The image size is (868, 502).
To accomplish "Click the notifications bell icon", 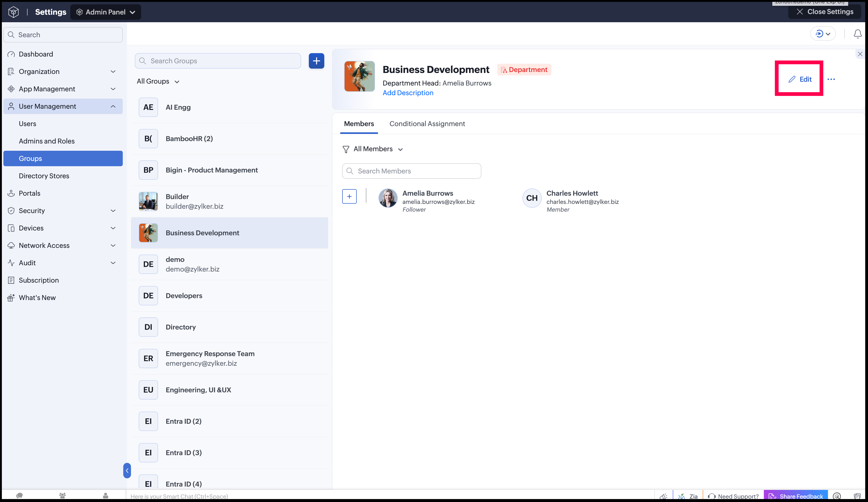I will [x=858, y=34].
